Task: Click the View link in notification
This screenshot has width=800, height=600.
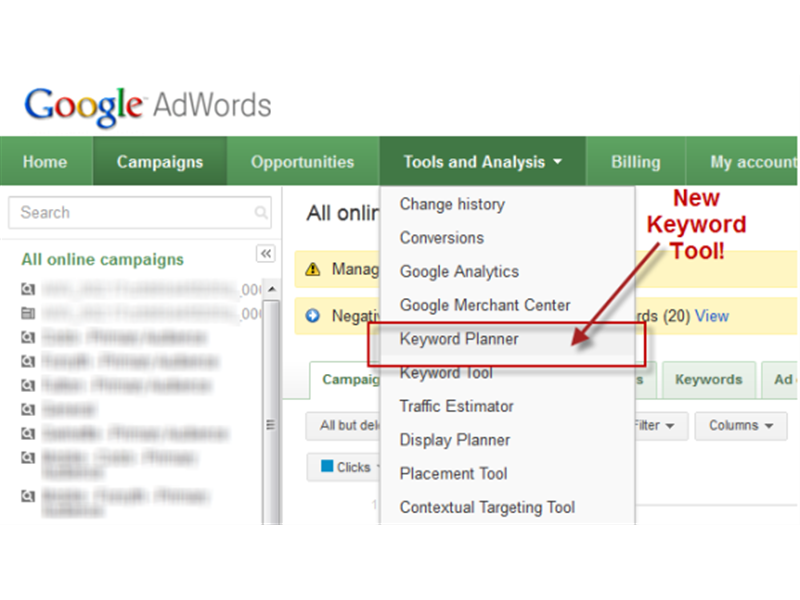Action: 712,316
